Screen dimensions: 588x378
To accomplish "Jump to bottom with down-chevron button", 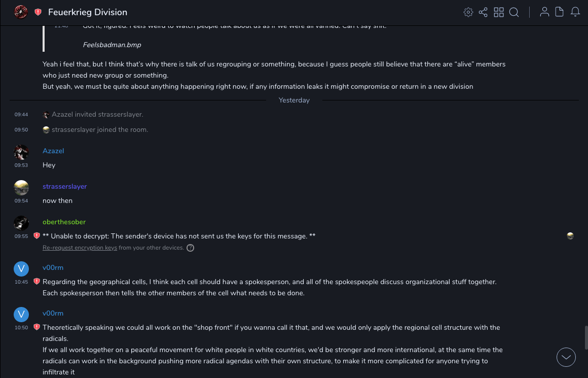I will click(566, 357).
